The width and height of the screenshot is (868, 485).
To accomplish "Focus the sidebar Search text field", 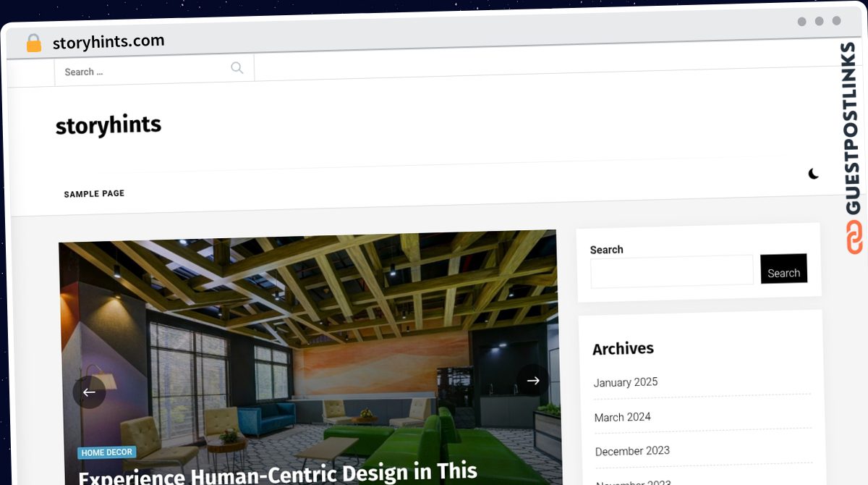I will tap(672, 271).
